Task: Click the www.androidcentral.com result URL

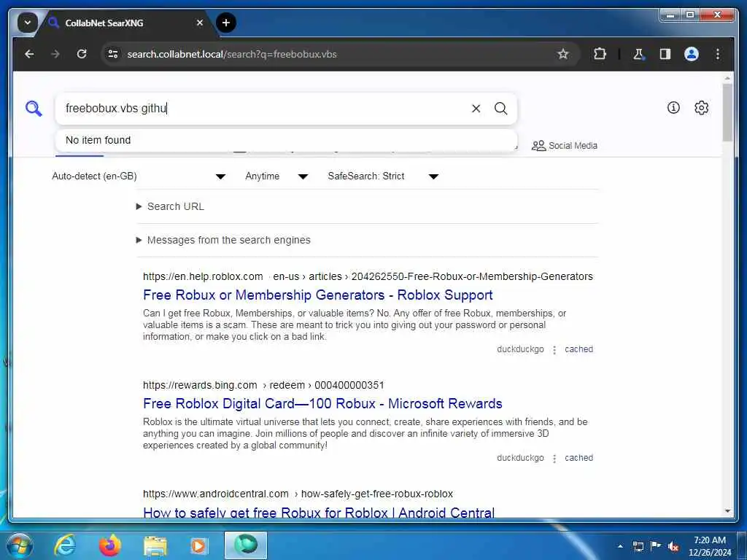Action: tap(298, 494)
